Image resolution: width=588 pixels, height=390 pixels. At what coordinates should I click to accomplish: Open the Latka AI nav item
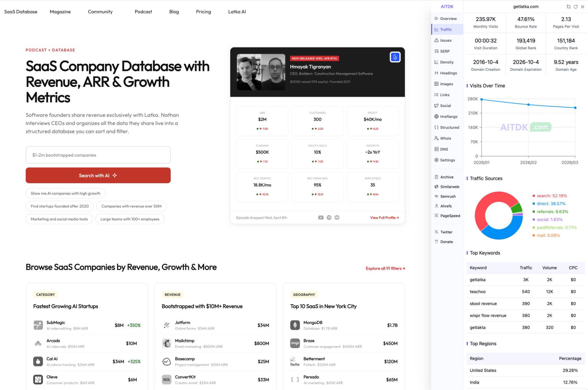coord(237,12)
